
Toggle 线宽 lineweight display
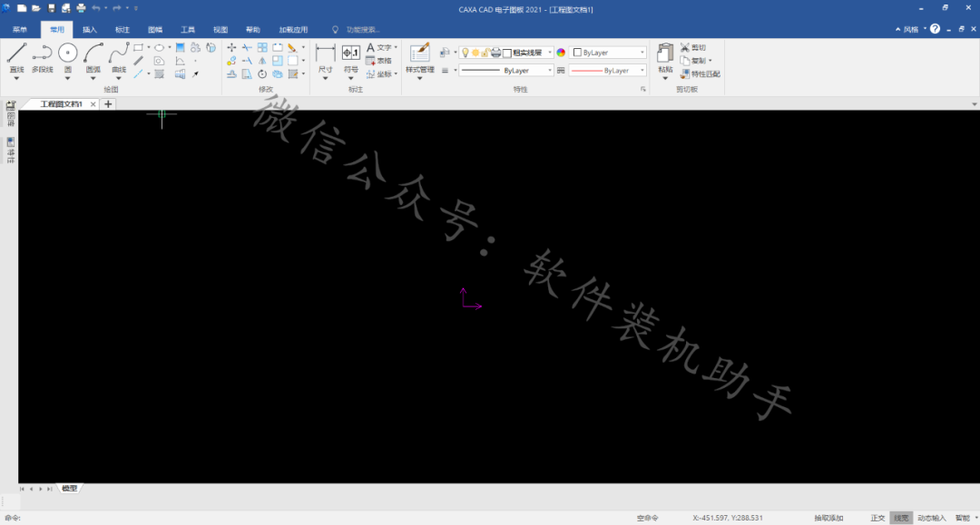(x=901, y=518)
